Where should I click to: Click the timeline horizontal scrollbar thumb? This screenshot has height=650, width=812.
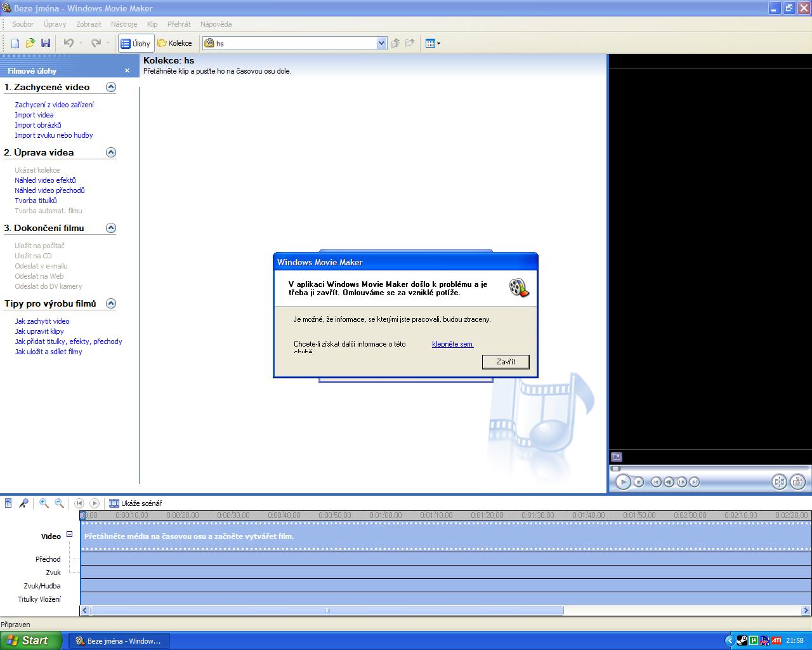[x=327, y=611]
